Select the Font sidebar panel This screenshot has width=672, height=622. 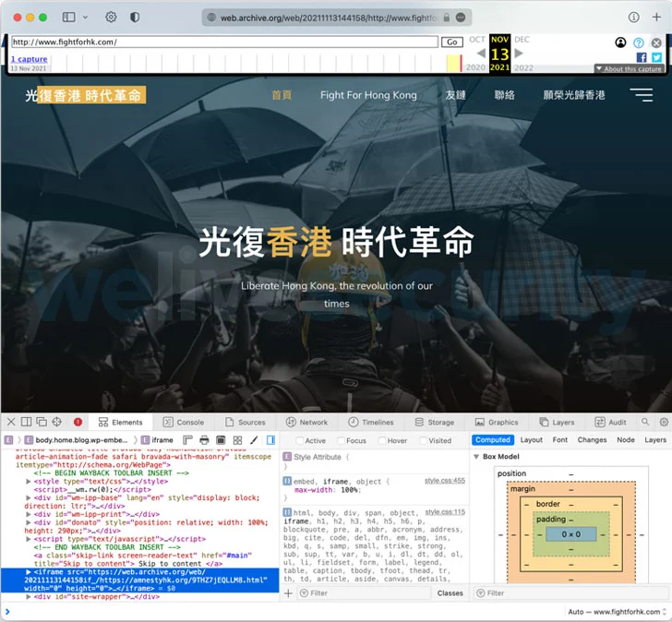[x=560, y=440]
